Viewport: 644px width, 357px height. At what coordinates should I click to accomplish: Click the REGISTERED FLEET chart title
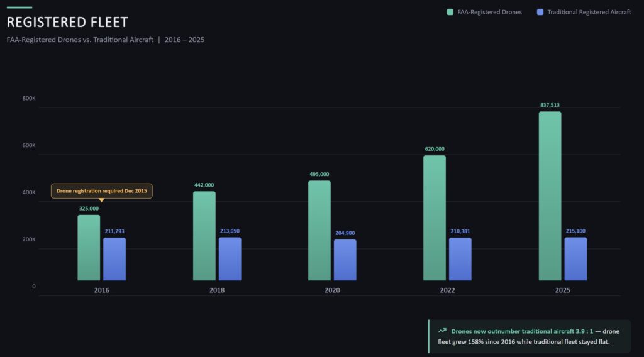pos(67,23)
